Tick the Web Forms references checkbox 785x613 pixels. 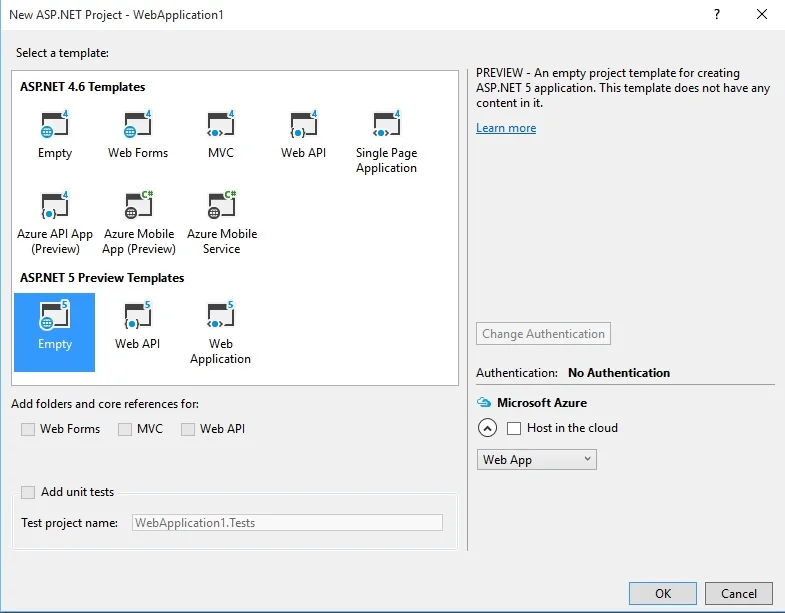(x=28, y=429)
